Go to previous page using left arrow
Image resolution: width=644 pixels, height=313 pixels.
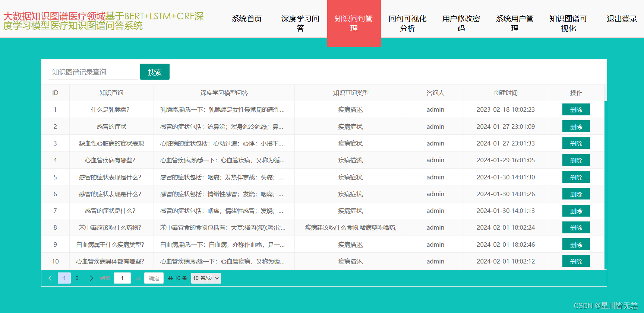pyautogui.click(x=50, y=278)
